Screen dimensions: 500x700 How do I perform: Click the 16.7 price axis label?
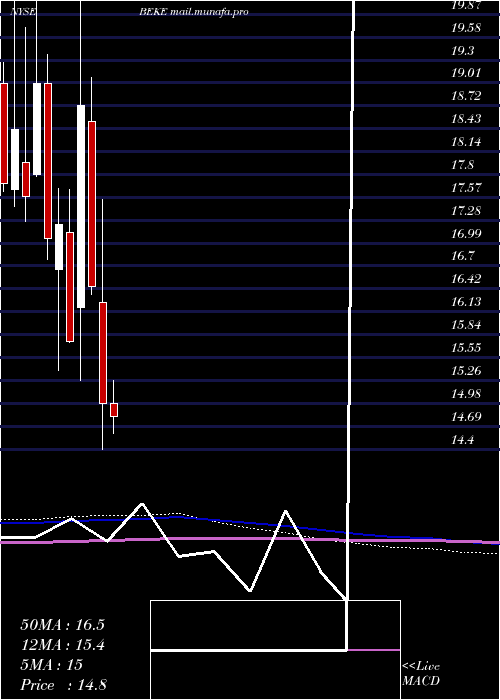(x=462, y=256)
